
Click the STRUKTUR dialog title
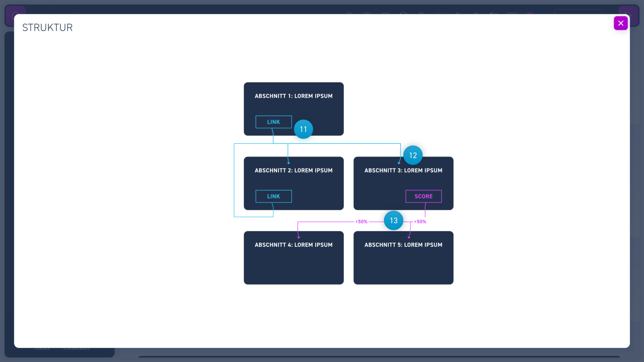[47, 27]
